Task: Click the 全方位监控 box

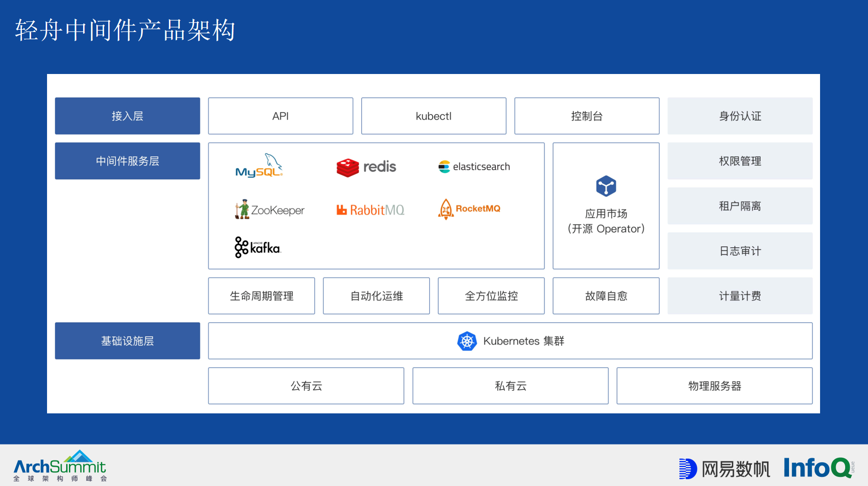Action: click(491, 296)
